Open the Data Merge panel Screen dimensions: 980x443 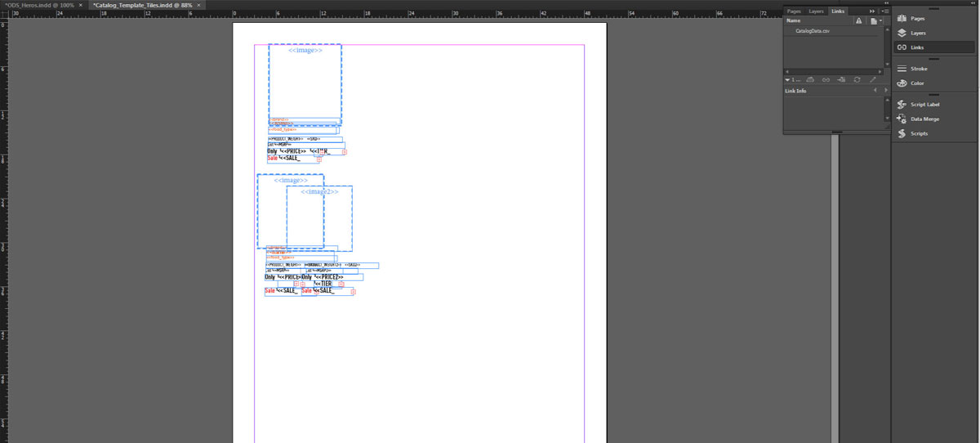pos(933,119)
